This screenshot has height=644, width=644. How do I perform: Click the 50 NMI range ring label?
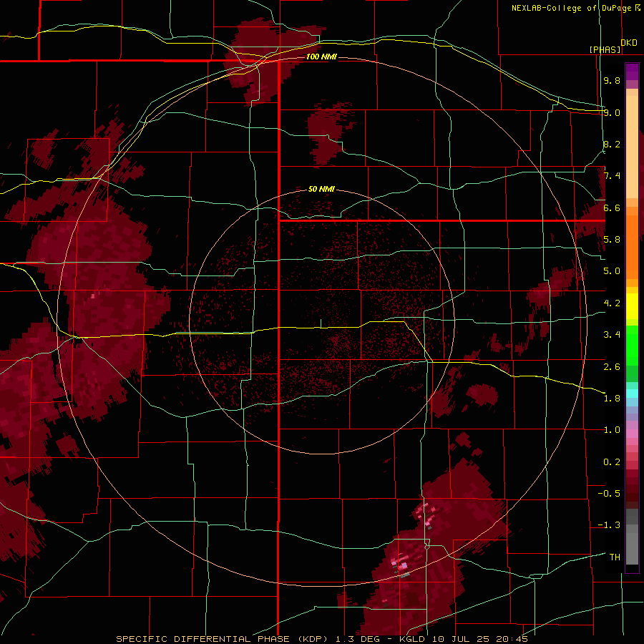[321, 189]
